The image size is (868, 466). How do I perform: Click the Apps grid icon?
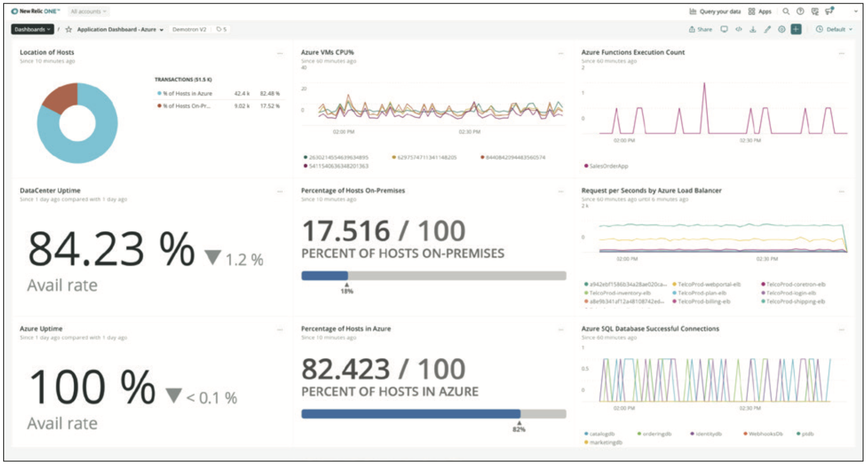[x=752, y=11]
